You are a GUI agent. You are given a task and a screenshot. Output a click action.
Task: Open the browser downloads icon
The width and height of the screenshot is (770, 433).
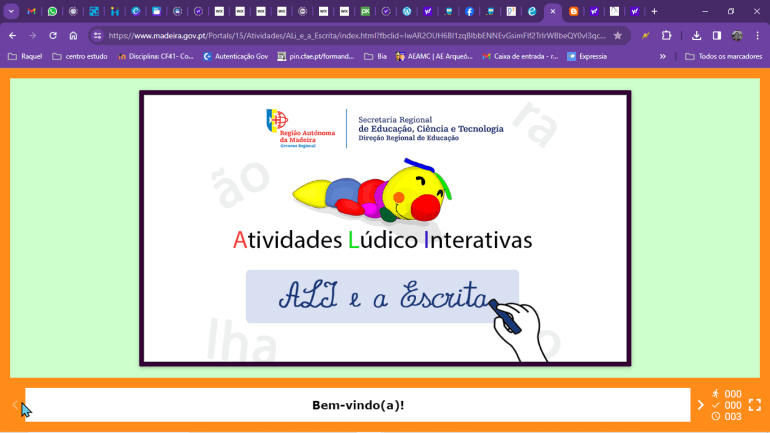[x=696, y=35]
